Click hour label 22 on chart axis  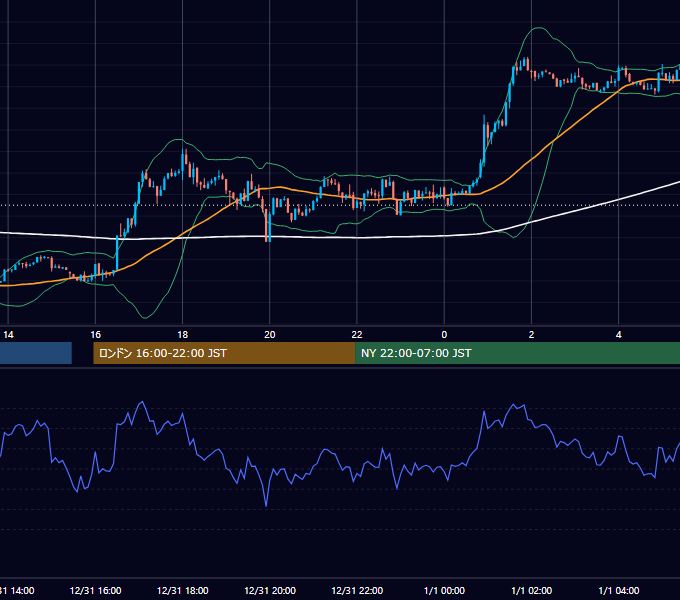point(357,335)
